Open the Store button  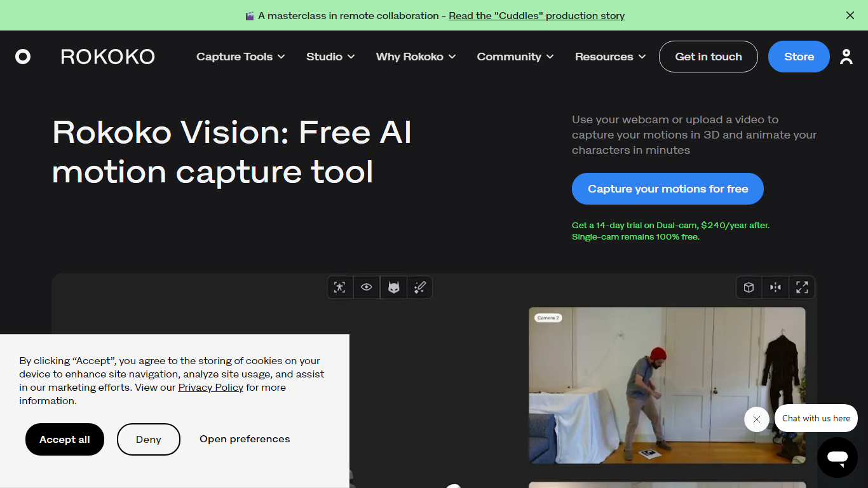(799, 57)
